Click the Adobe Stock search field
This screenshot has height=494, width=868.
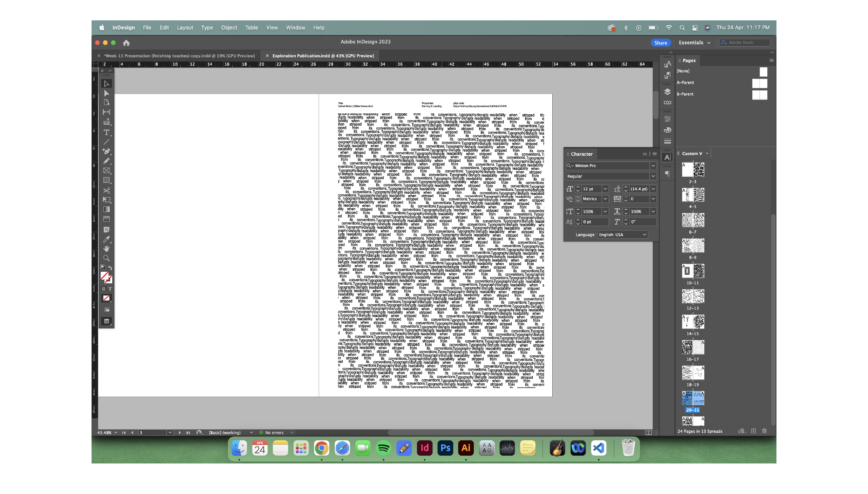click(745, 43)
